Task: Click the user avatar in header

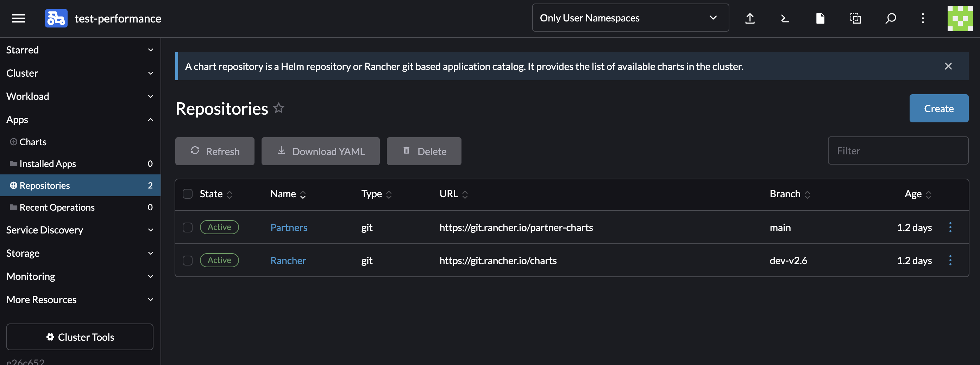Action: click(960, 18)
